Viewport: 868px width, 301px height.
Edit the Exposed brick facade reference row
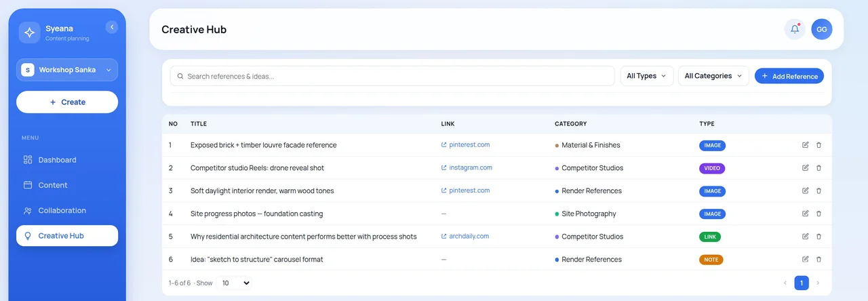coord(806,145)
